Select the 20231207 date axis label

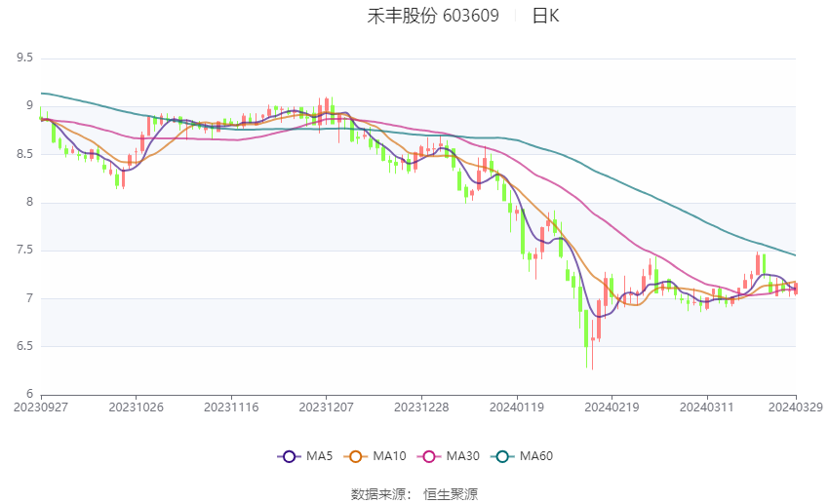(x=326, y=407)
